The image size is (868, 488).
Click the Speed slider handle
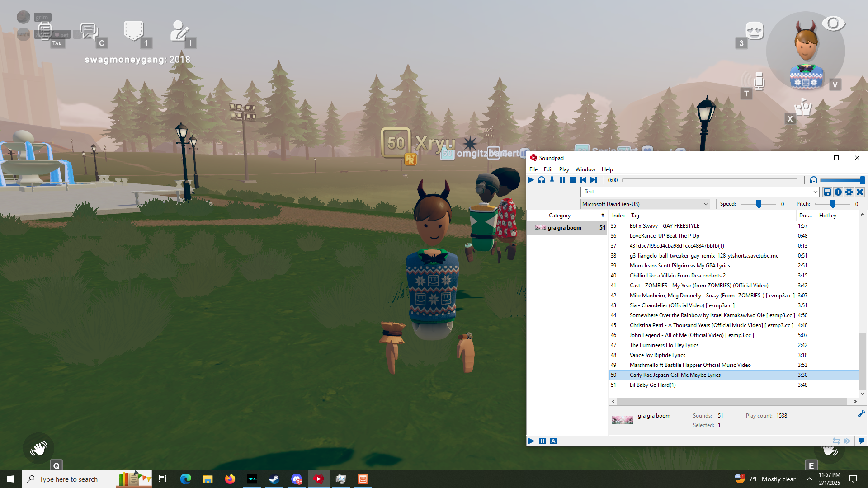759,204
